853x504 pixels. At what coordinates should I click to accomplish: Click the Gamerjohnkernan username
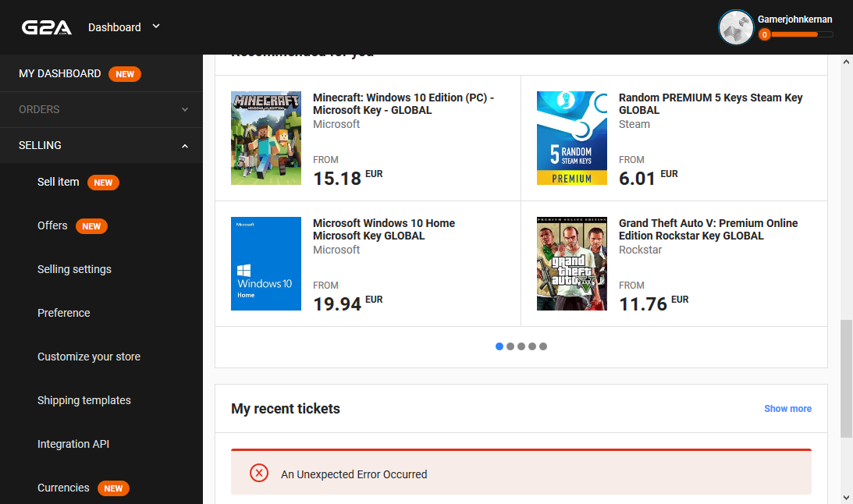point(794,20)
